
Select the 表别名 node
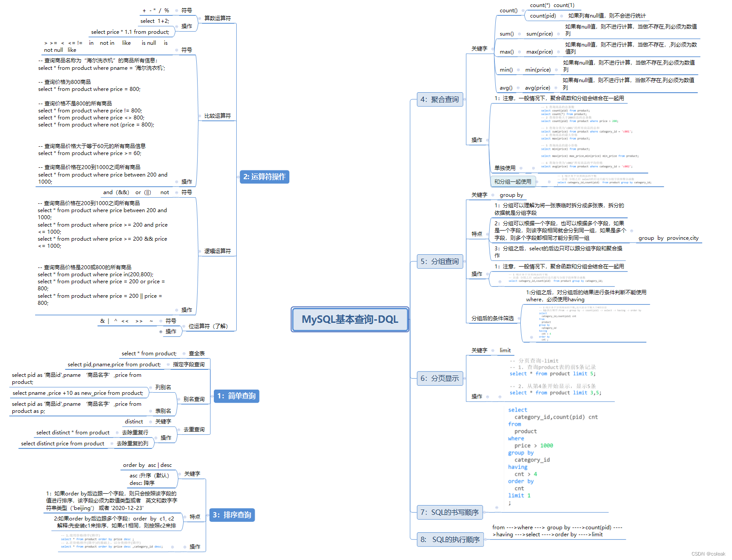tap(163, 411)
